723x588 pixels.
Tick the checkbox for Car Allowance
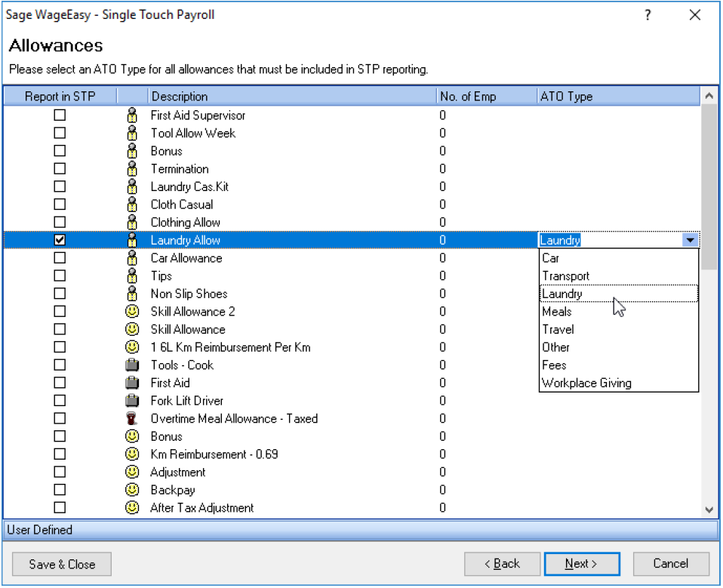click(x=60, y=258)
